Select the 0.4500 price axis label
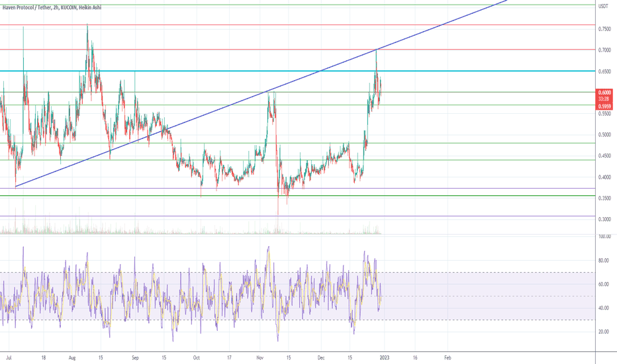 (x=604, y=156)
